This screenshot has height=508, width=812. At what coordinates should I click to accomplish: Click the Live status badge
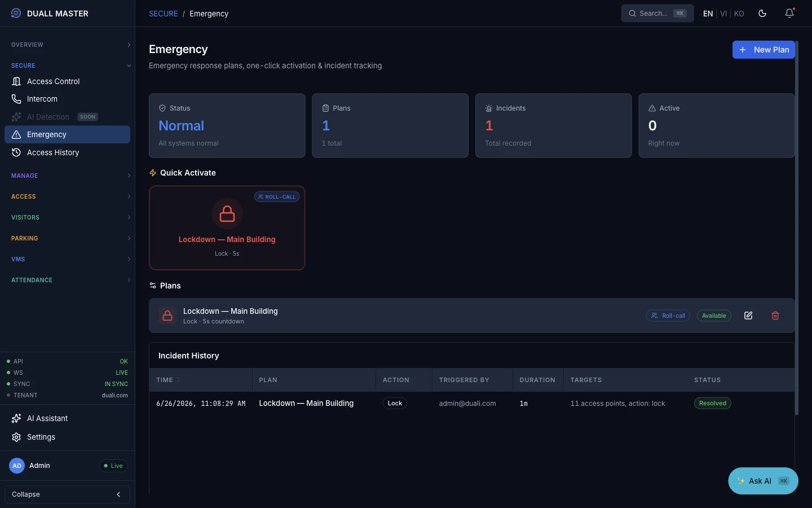tap(113, 466)
